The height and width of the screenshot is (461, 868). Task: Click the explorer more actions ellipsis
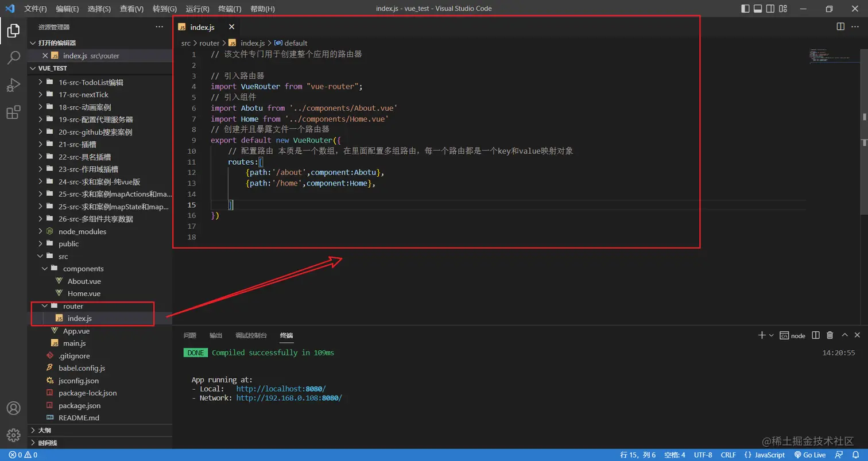point(160,27)
